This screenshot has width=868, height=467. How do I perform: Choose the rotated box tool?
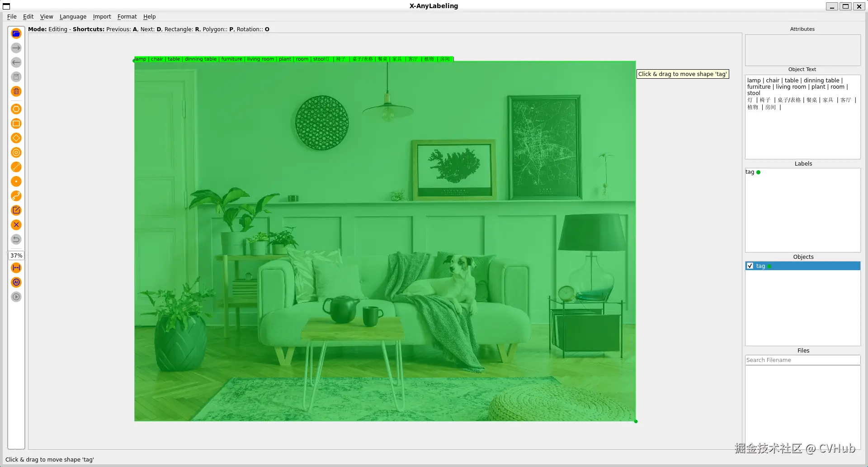click(x=16, y=138)
